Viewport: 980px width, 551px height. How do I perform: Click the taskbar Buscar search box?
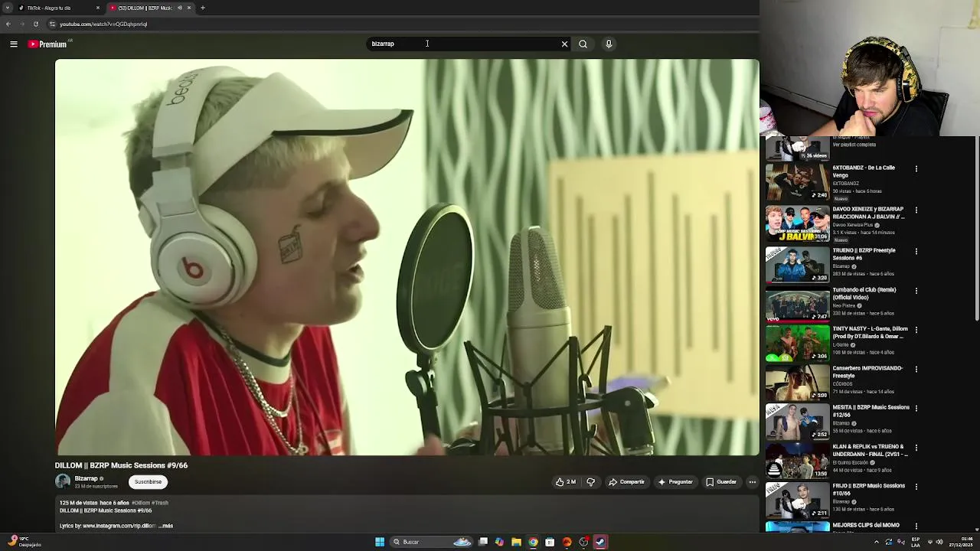[433, 542]
